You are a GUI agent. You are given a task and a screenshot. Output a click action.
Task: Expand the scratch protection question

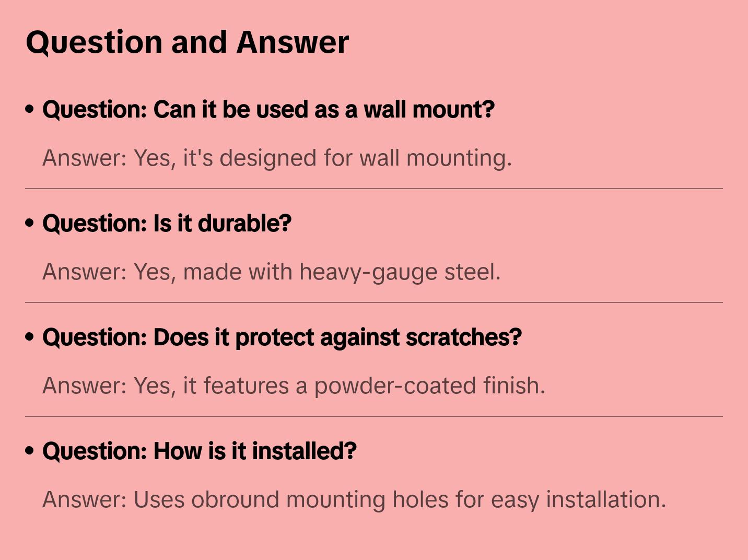pos(282,337)
